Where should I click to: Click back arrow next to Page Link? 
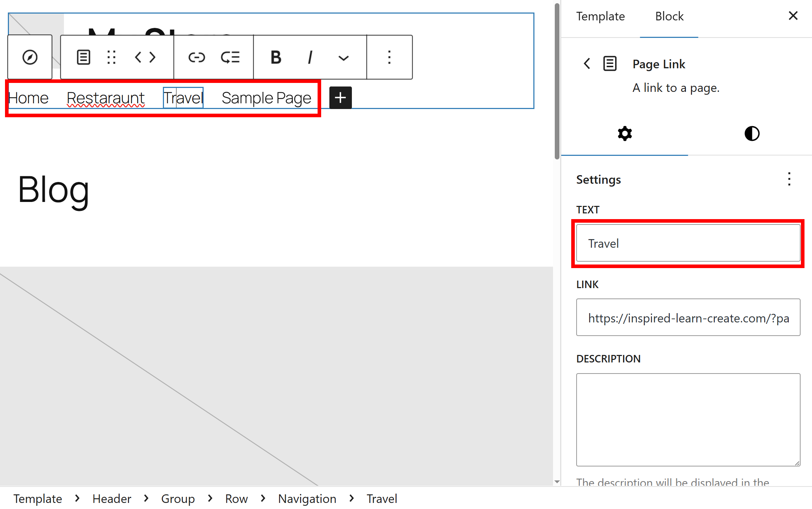(587, 64)
